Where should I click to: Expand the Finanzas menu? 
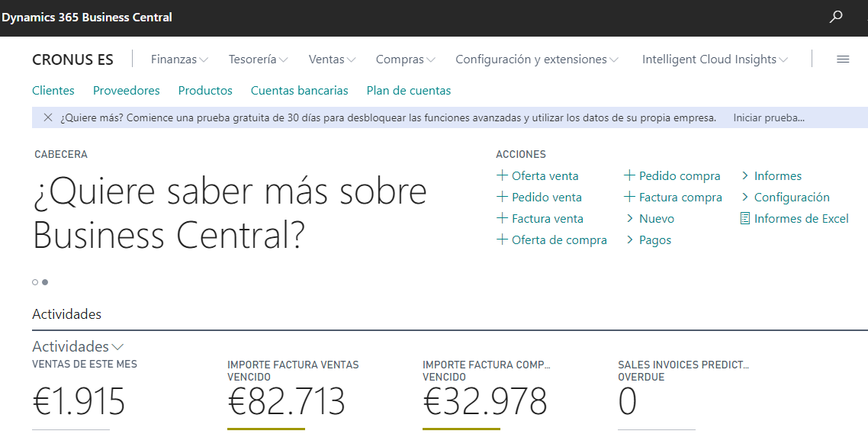pos(179,59)
